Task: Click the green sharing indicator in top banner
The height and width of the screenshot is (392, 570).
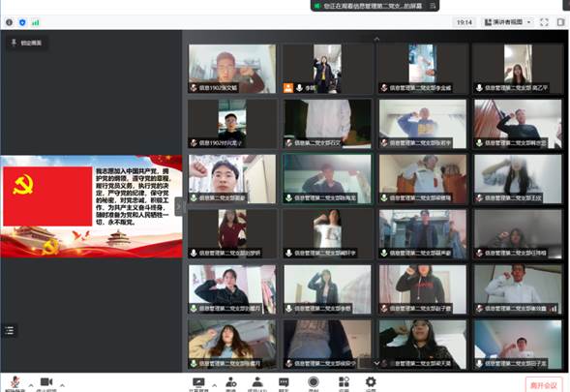Action: [317, 6]
